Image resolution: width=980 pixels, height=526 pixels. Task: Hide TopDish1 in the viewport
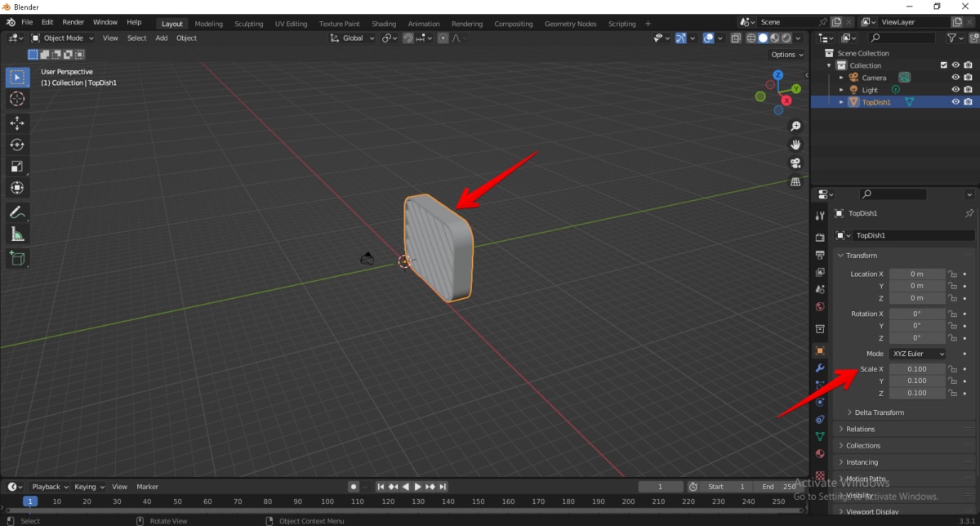tap(954, 101)
